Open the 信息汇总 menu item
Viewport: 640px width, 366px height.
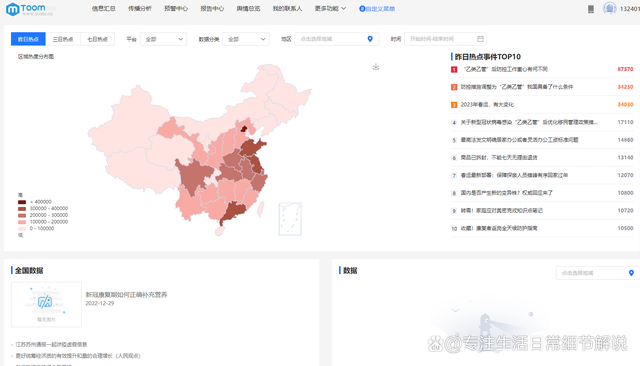(103, 9)
